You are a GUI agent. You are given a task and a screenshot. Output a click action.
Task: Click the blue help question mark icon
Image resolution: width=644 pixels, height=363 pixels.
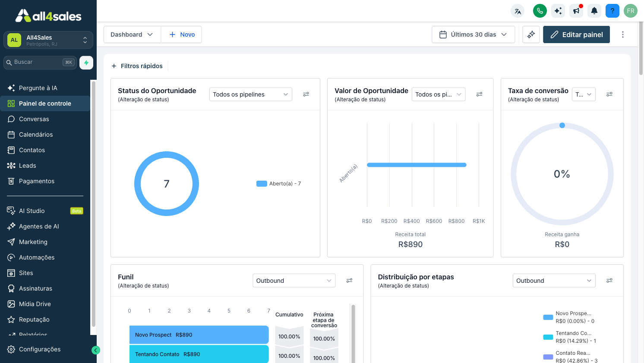(x=612, y=11)
